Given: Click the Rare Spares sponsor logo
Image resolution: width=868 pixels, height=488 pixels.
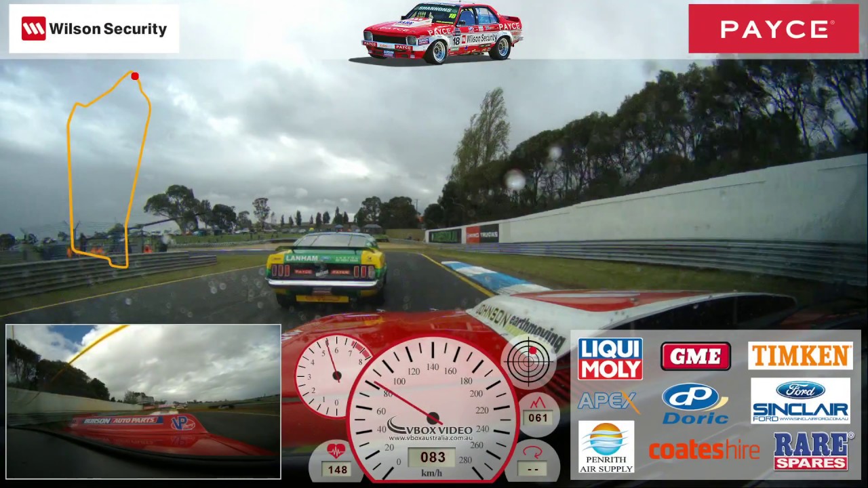Looking at the screenshot, I should pyautogui.click(x=812, y=451).
